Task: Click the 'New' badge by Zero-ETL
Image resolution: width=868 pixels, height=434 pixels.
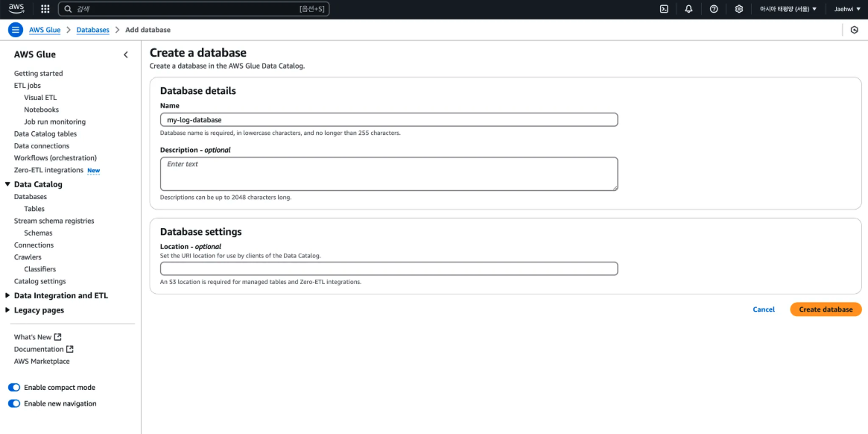Action: click(94, 171)
